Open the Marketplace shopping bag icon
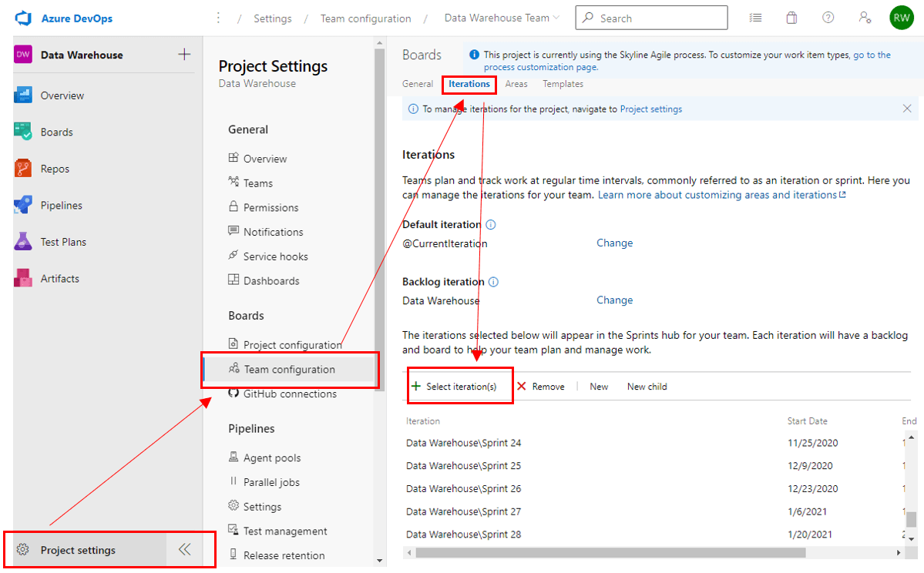Screen dimensions: 924x573 (791, 17)
